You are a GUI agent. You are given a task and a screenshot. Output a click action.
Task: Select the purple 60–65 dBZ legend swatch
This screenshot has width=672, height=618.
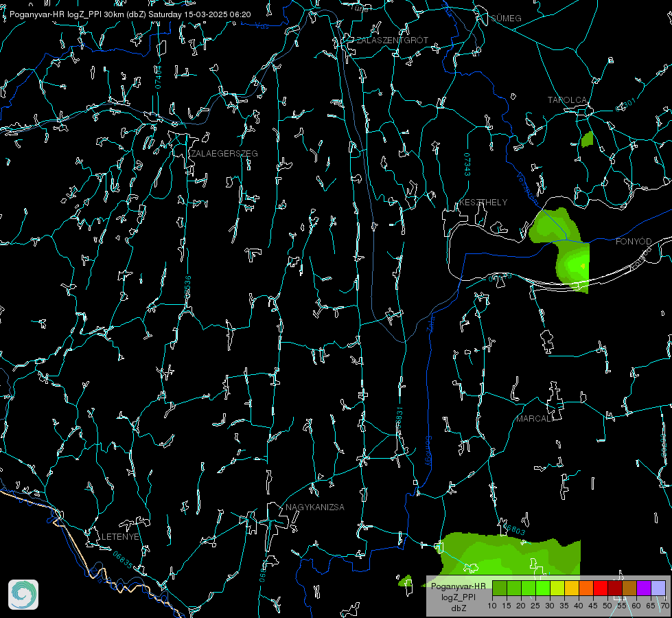pos(644,588)
